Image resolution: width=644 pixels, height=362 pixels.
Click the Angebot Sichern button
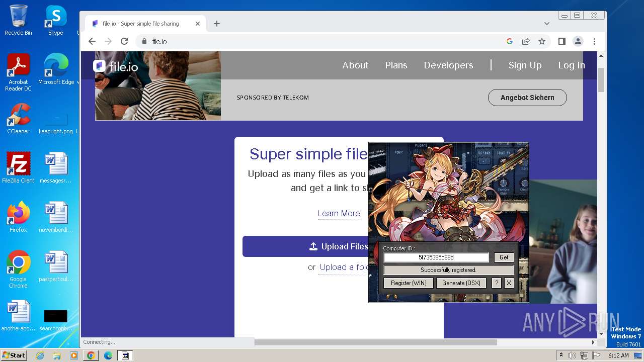(x=527, y=98)
